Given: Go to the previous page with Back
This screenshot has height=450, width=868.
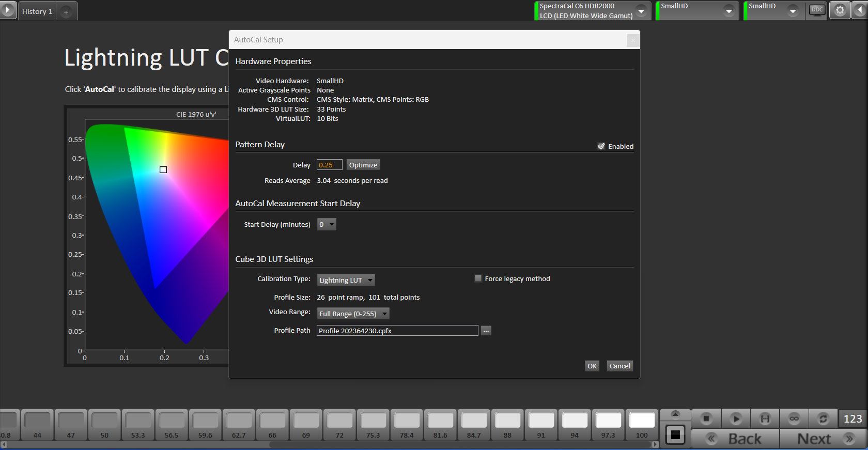Looking at the screenshot, I should click(x=735, y=439).
